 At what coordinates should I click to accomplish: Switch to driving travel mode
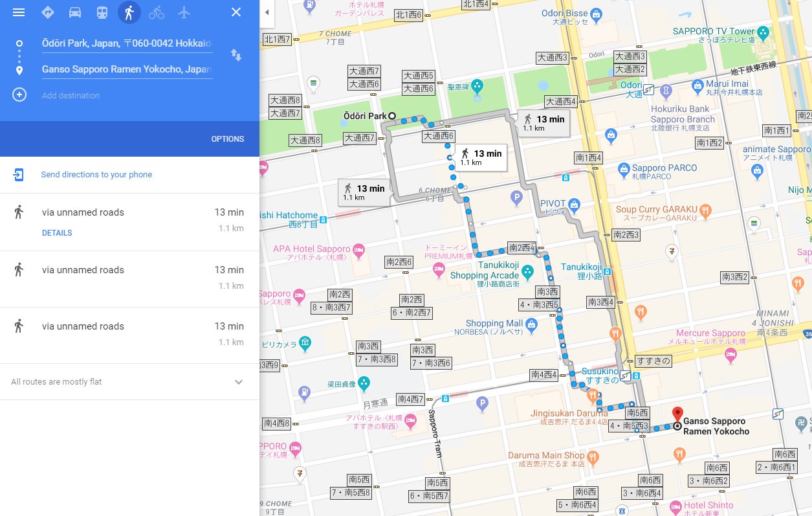tap(75, 12)
